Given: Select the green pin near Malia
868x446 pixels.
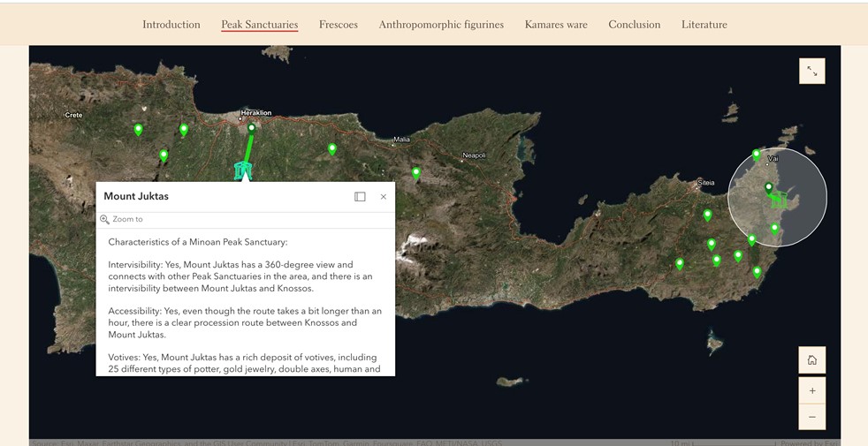Looking at the screenshot, I should pyautogui.click(x=416, y=173).
